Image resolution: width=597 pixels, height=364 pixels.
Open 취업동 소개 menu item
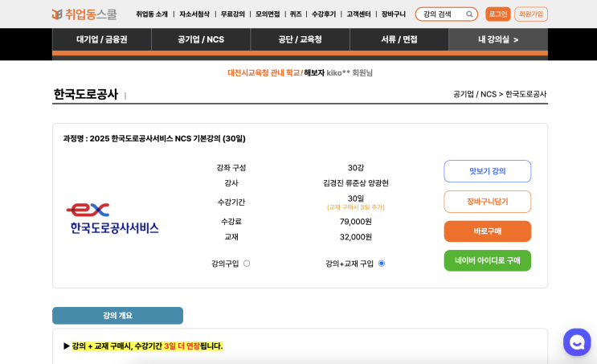152,14
